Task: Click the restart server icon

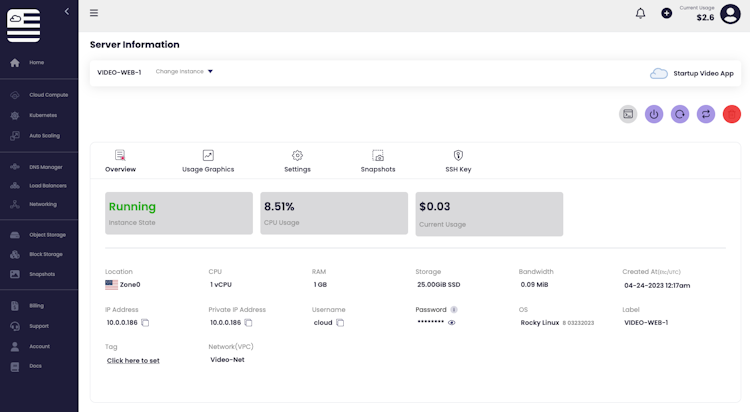Action: tap(680, 114)
